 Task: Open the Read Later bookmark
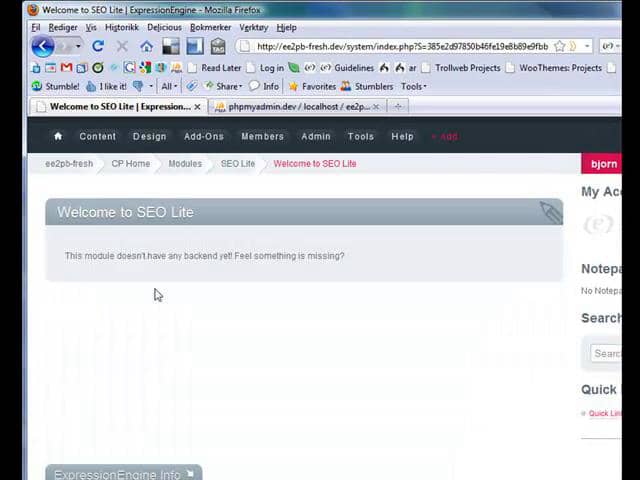click(215, 68)
